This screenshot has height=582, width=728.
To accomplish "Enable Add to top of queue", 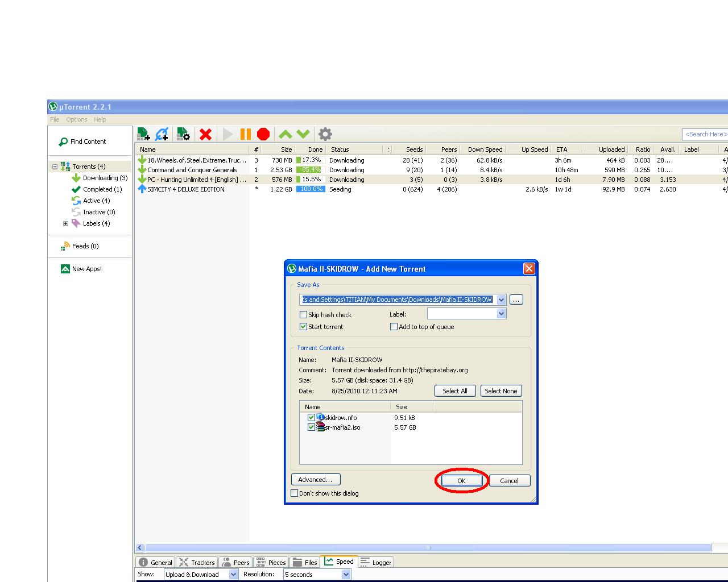I will [394, 327].
